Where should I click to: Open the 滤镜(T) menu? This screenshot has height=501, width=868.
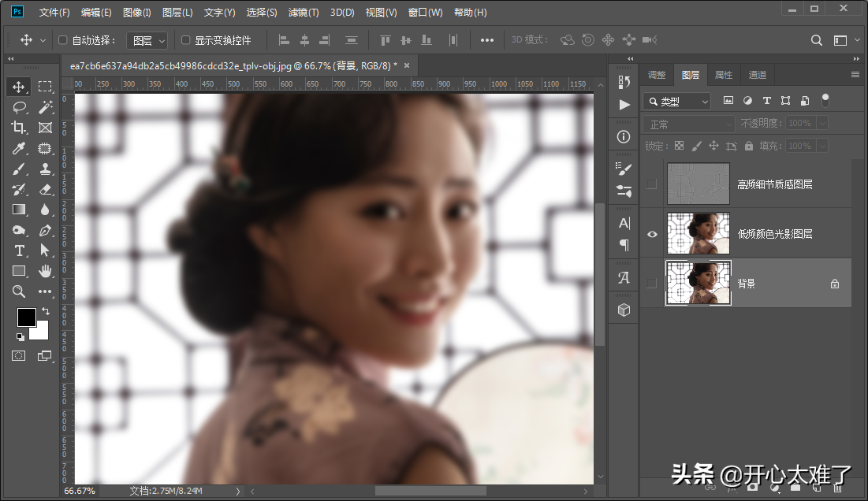[x=304, y=12]
